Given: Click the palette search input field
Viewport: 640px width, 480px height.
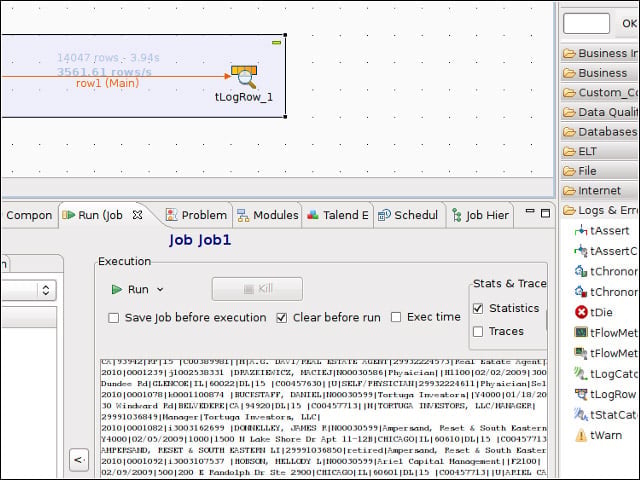Looking at the screenshot, I should [586, 23].
